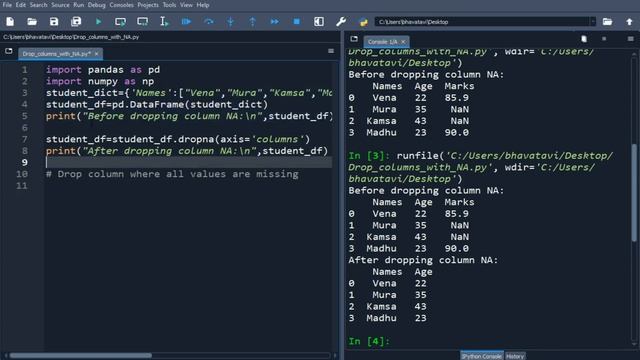The image size is (640, 360).
Task: Browse for a working directory
Action: click(x=607, y=22)
